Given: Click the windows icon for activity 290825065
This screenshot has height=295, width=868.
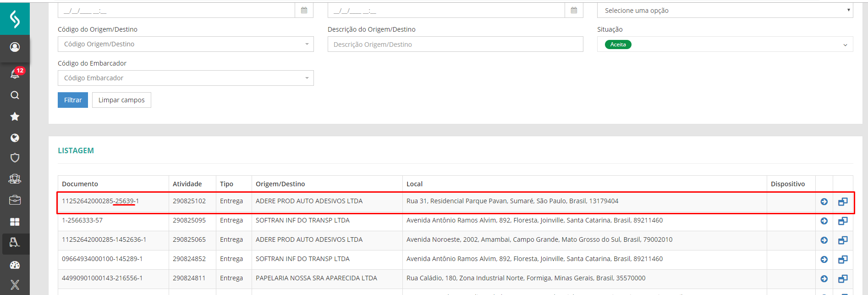Looking at the screenshot, I should 843,240.
